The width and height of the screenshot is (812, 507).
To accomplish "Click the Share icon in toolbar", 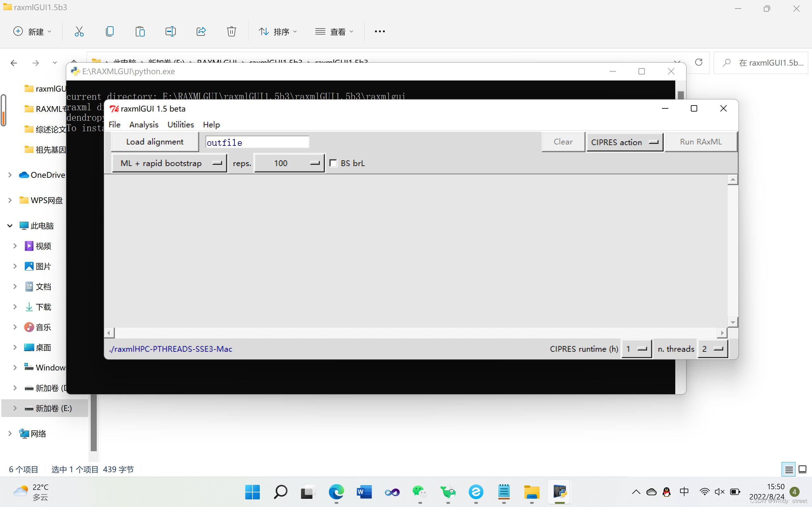I will pos(201,31).
